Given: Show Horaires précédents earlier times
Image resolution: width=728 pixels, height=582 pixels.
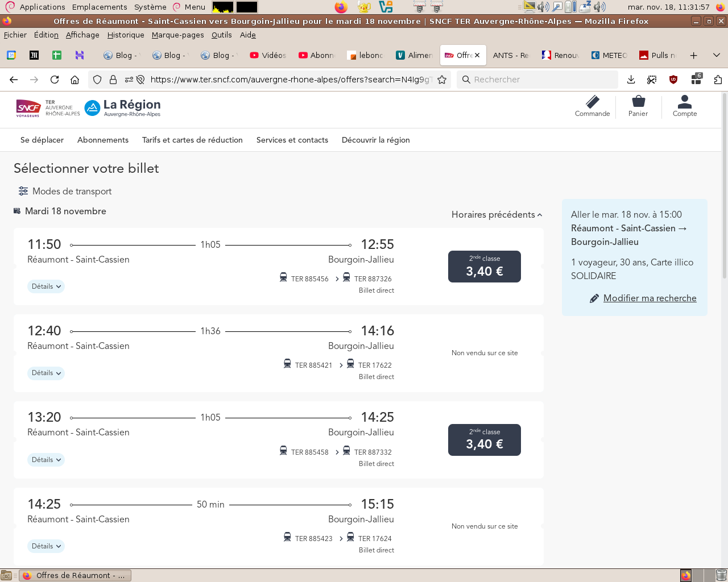Looking at the screenshot, I should (497, 215).
